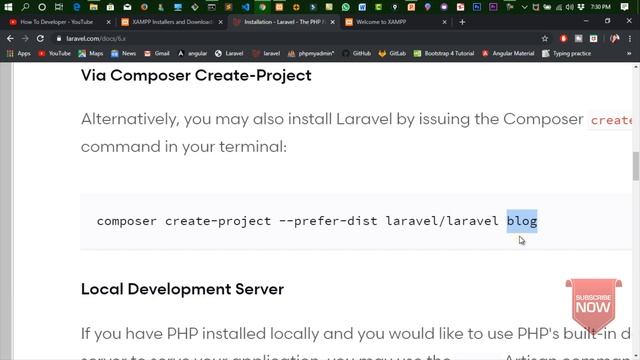Launch Microsoft Edge from the taskbar
640x360 pixels.
76,7
